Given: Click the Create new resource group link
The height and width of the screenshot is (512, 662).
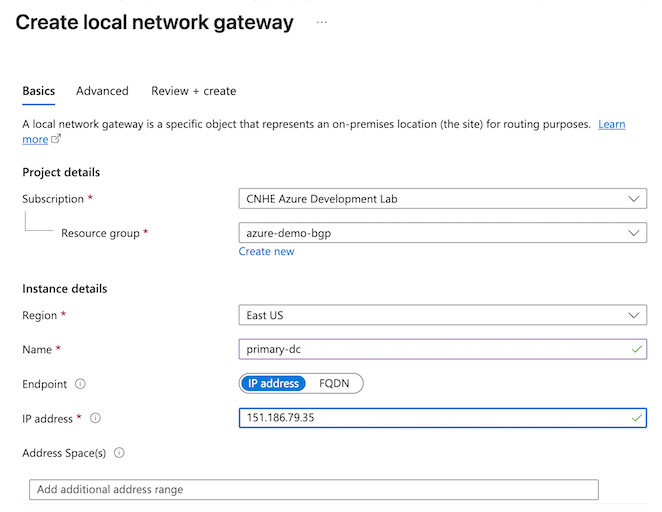Looking at the screenshot, I should point(266,252).
